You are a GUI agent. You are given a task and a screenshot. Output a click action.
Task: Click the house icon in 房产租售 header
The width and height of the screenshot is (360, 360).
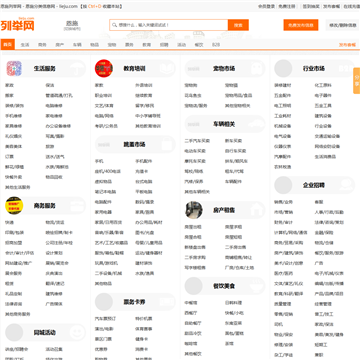[256, 210]
